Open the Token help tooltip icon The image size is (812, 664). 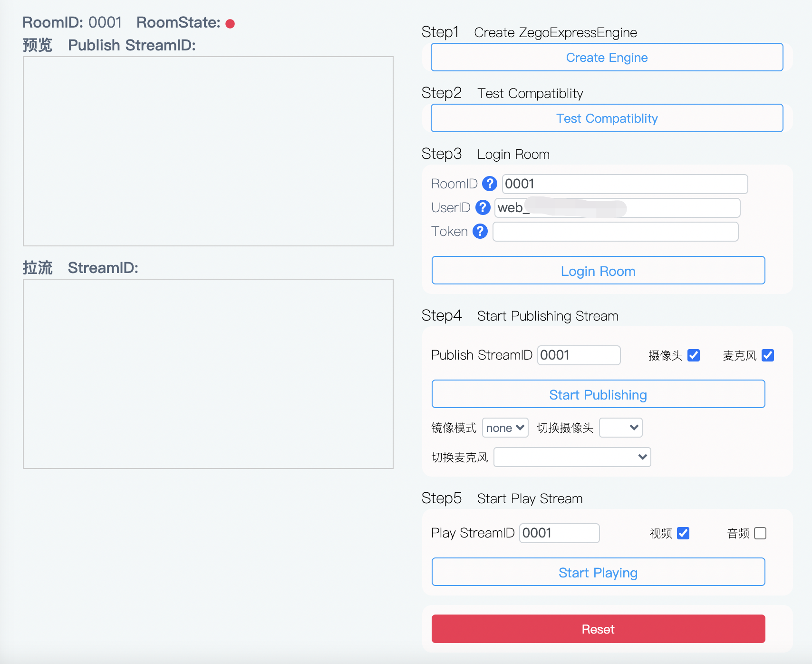pos(480,232)
